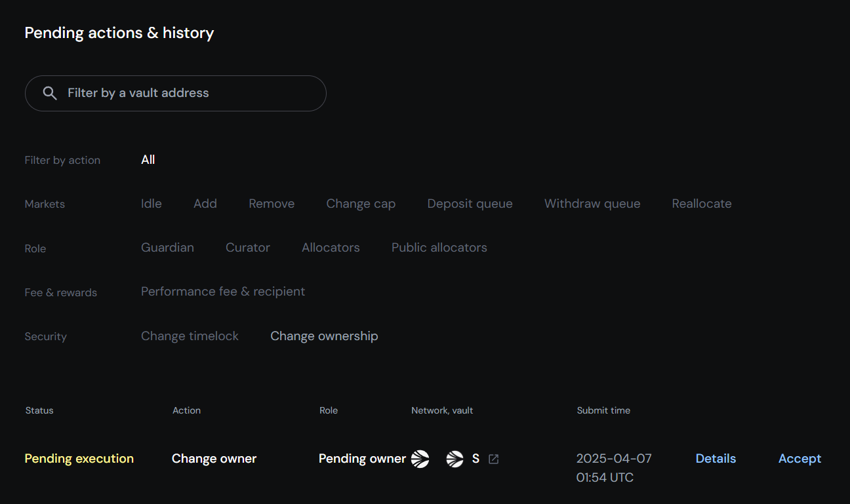Open the vault external link icon

pos(494,459)
